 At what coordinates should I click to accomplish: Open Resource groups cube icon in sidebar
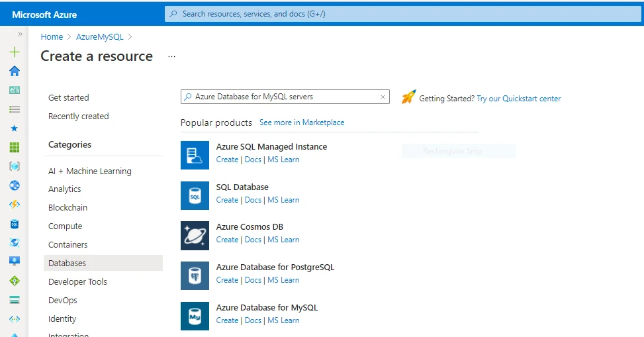(x=15, y=166)
